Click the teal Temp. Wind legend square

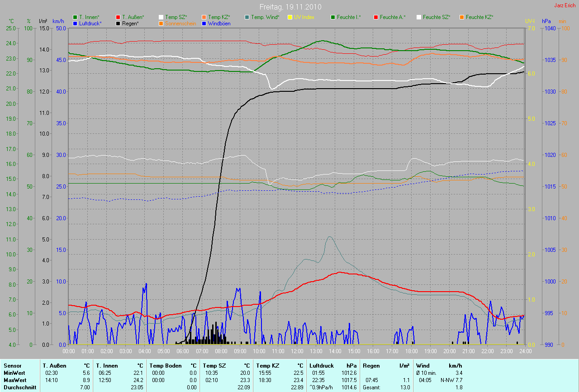click(247, 17)
